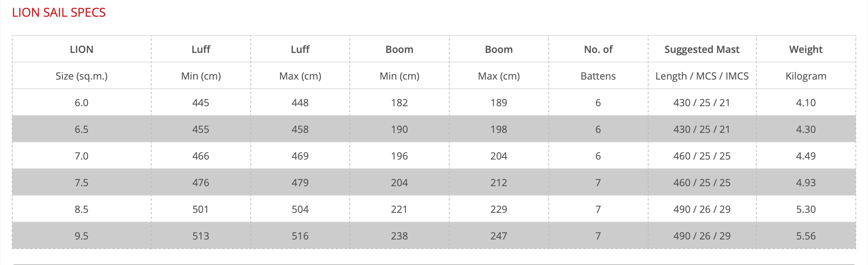Viewport: 868px width, 265px height.
Task: Click the Length / MCS / IMCS subheader
Action: pos(702,76)
